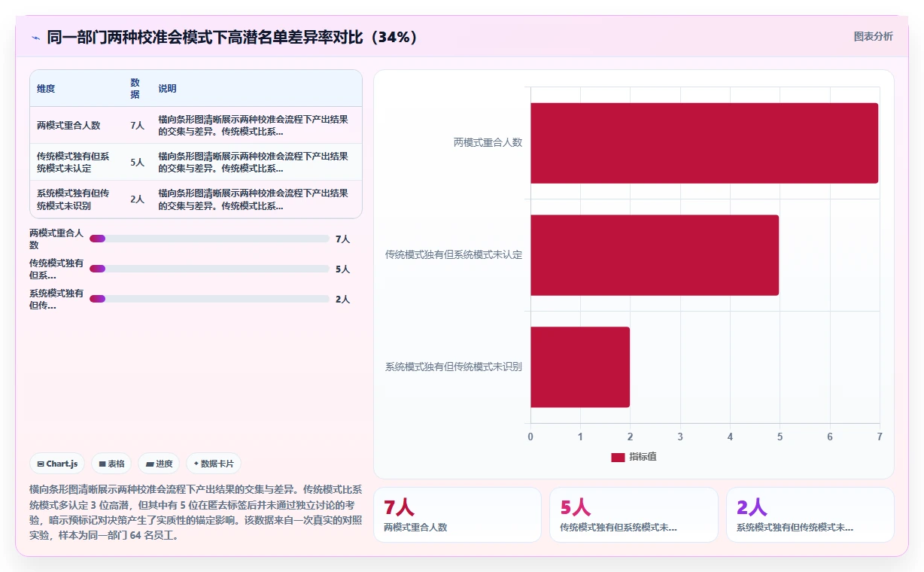Viewport: 924px width, 572px height.
Task: Click the chart title 同一部门两种校准会模式
Action: pos(232,37)
